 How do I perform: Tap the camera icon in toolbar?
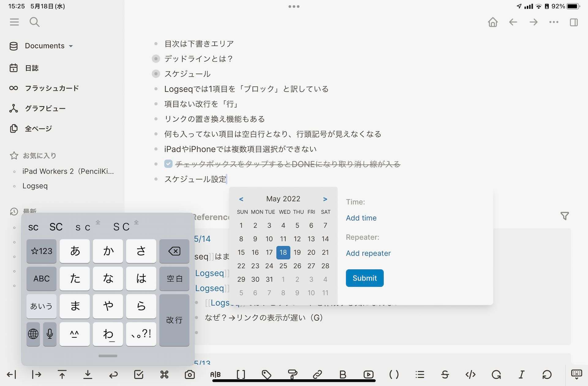[x=190, y=374]
